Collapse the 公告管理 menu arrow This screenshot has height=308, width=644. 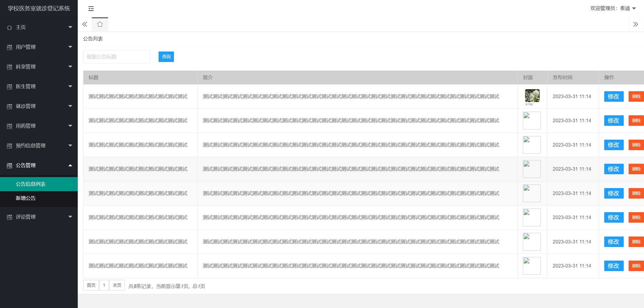click(70, 165)
